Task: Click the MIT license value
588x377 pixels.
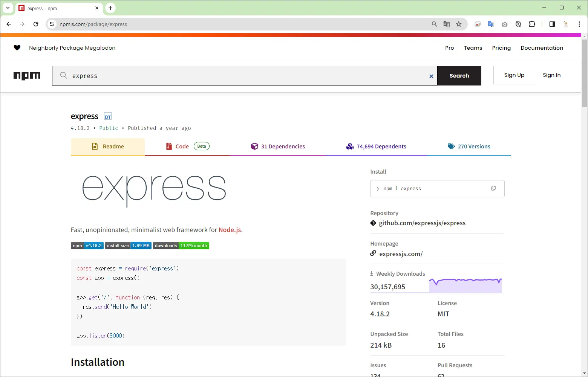Action: coord(443,314)
